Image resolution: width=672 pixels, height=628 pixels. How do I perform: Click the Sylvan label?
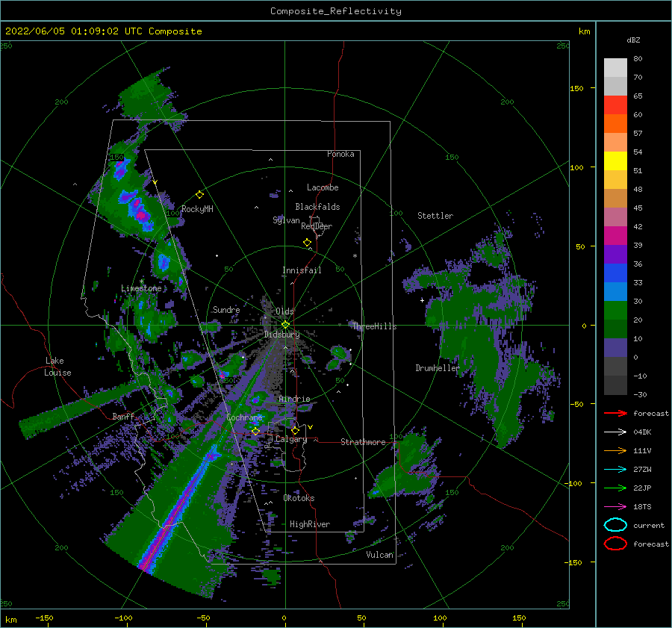tap(286, 220)
